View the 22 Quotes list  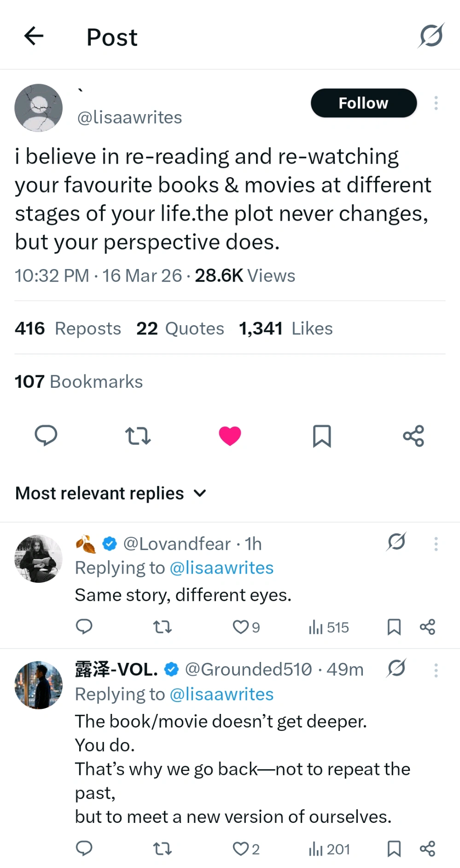pos(180,328)
